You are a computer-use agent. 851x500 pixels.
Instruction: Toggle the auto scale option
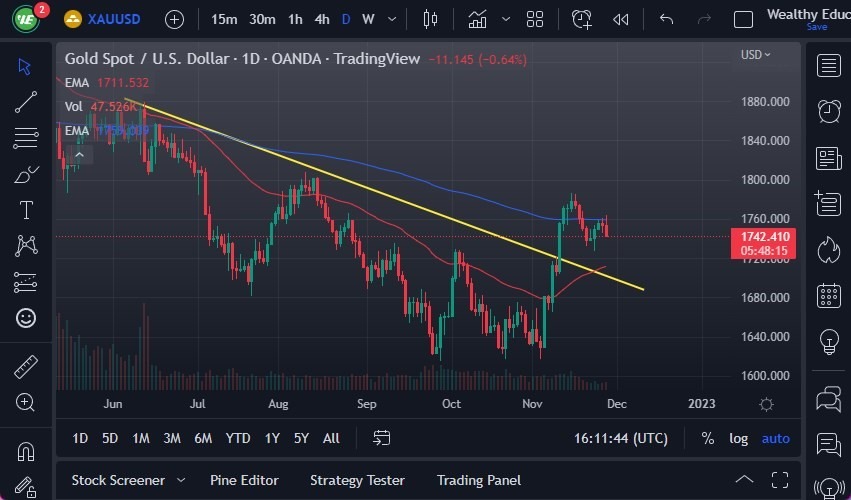pyautogui.click(x=775, y=438)
